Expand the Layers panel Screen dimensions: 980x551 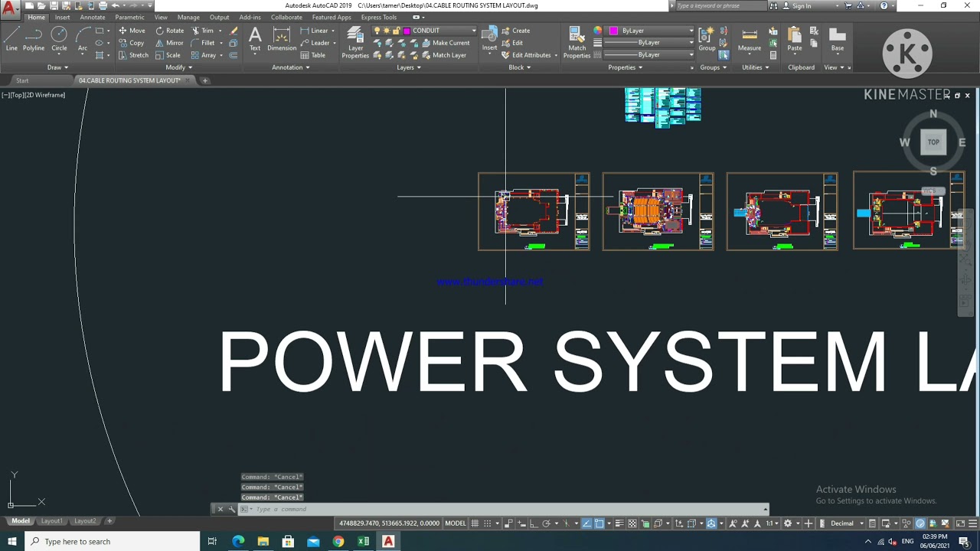coord(409,67)
